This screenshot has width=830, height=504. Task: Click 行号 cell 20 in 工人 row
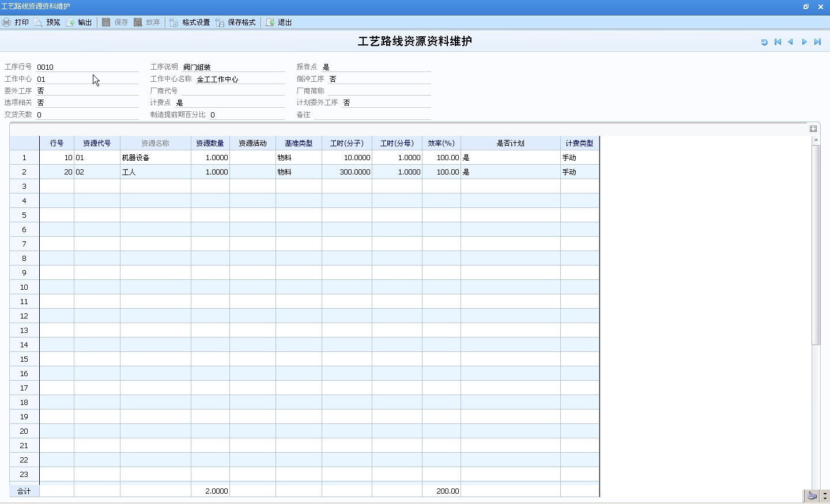(x=56, y=172)
